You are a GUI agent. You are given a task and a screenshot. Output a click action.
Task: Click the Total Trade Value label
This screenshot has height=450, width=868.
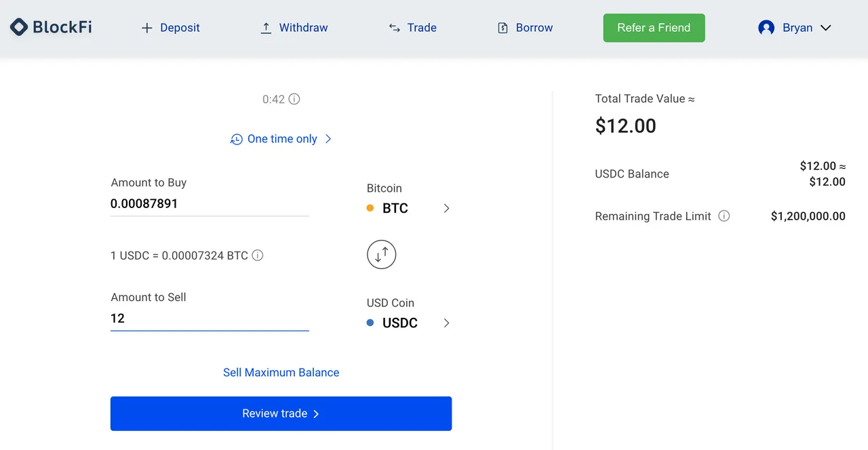[645, 98]
